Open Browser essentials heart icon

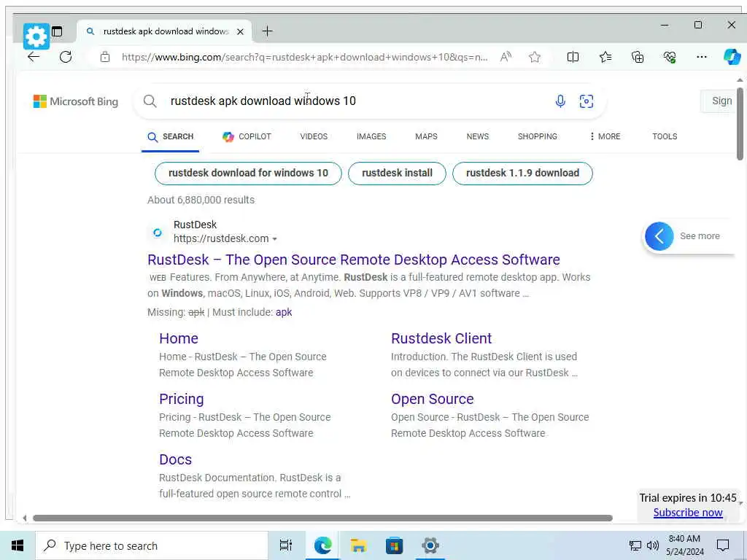click(x=670, y=57)
